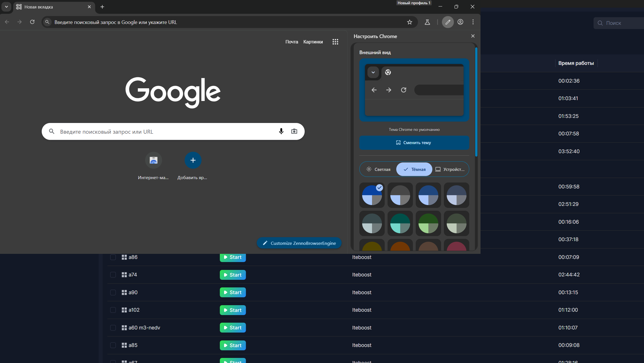The height and width of the screenshot is (363, 644).
Task: Open Картинки link on Google page
Action: [x=313, y=42]
